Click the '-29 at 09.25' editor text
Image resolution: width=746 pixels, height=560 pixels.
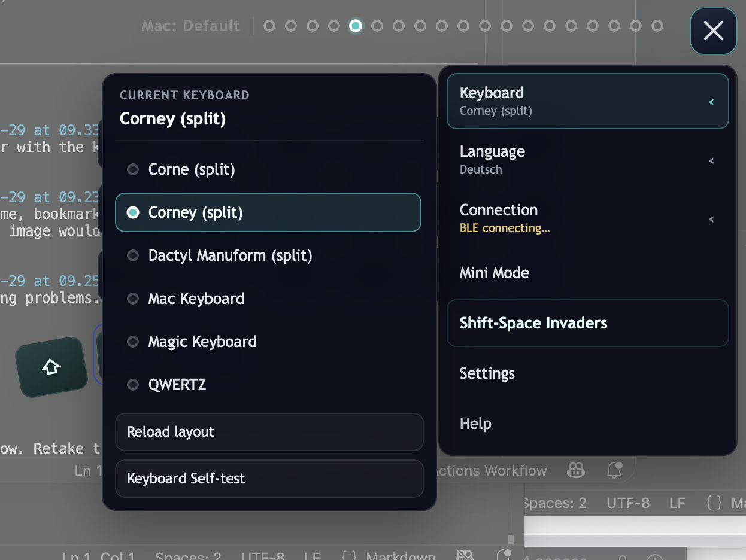click(49, 281)
